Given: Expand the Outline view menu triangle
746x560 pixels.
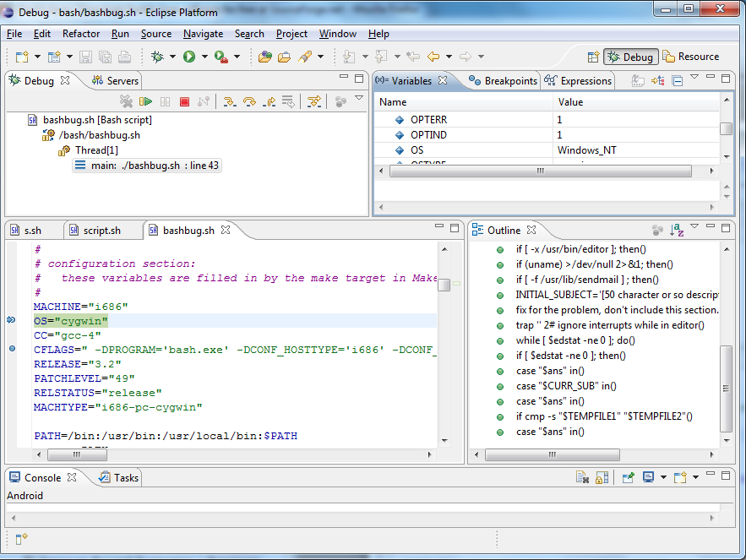Looking at the screenshot, I should (694, 227).
